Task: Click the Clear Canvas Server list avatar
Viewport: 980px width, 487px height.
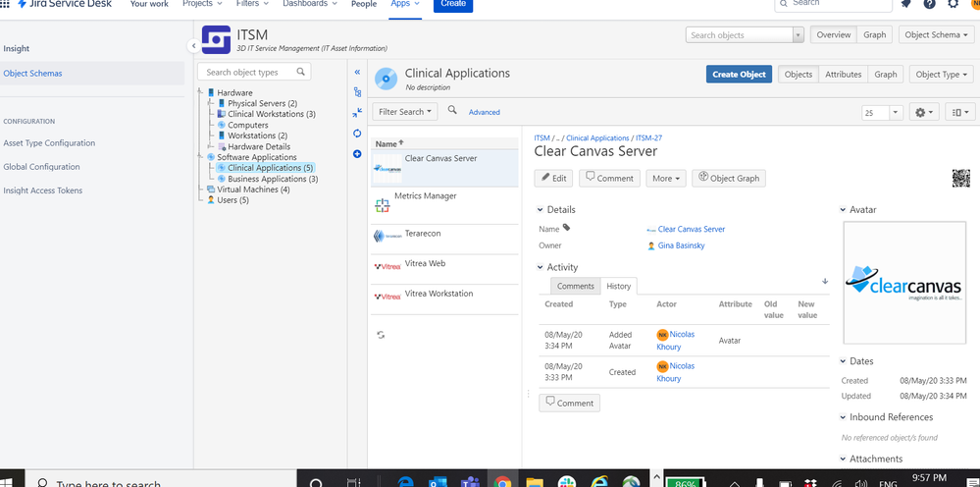Action: [x=387, y=168]
